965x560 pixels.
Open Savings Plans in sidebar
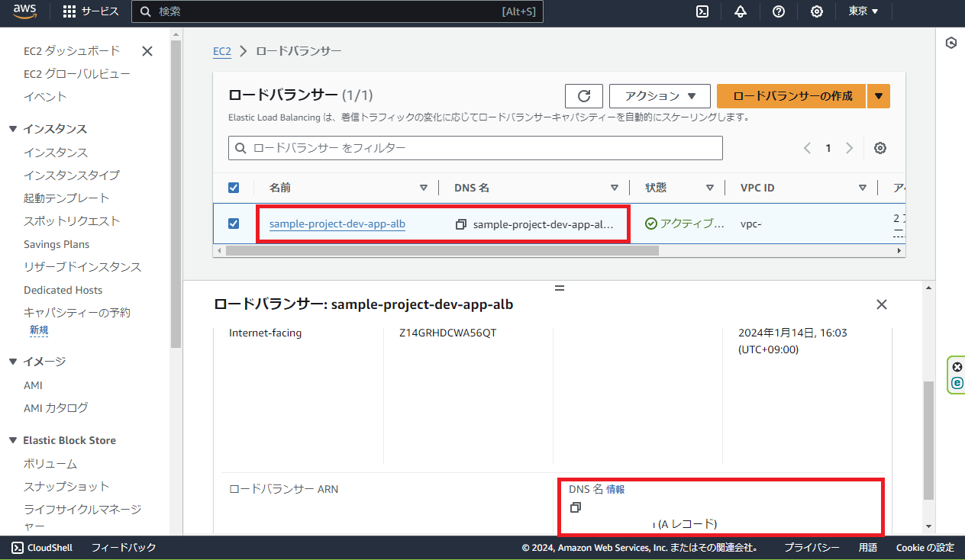[x=56, y=244]
